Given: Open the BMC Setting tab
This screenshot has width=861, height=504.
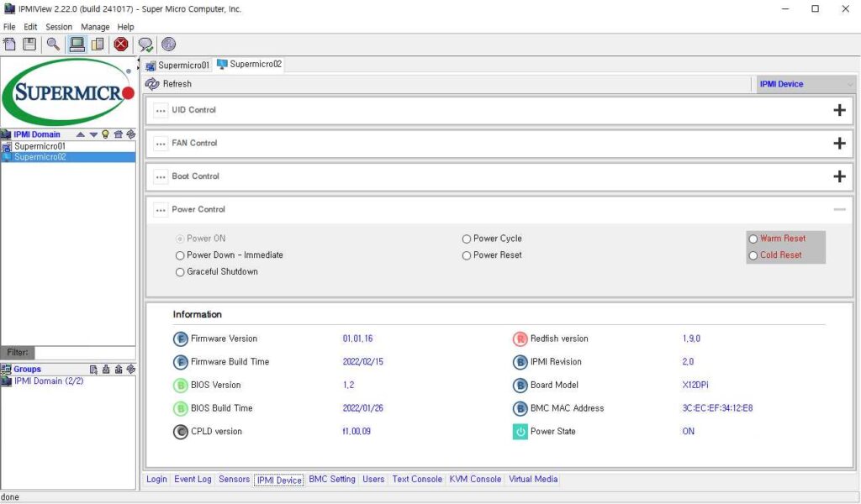Looking at the screenshot, I should click(332, 480).
